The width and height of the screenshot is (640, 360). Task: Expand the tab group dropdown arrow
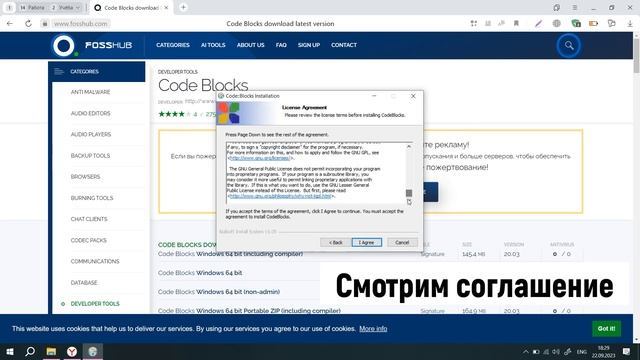[78, 7]
